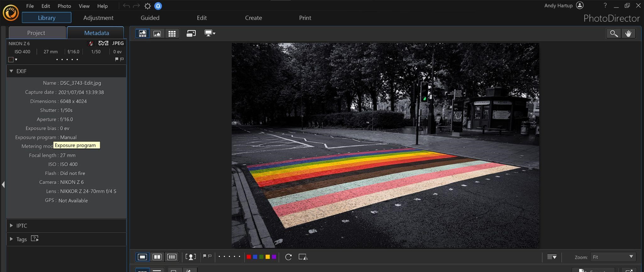
Task: Collapse the left panel with arrow
Action: click(3, 184)
